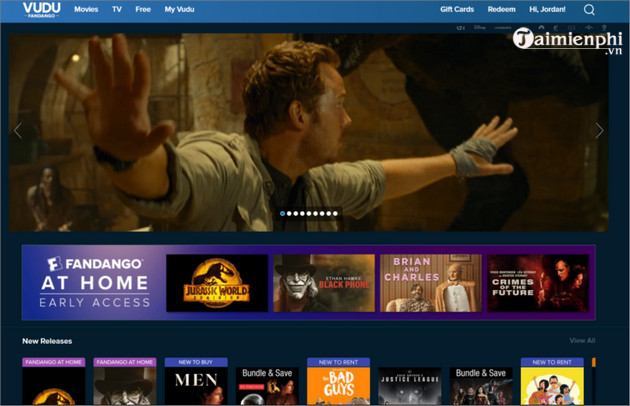Open the Fandango At Home Early Access banner
The height and width of the screenshot is (406, 630).
[x=94, y=283]
